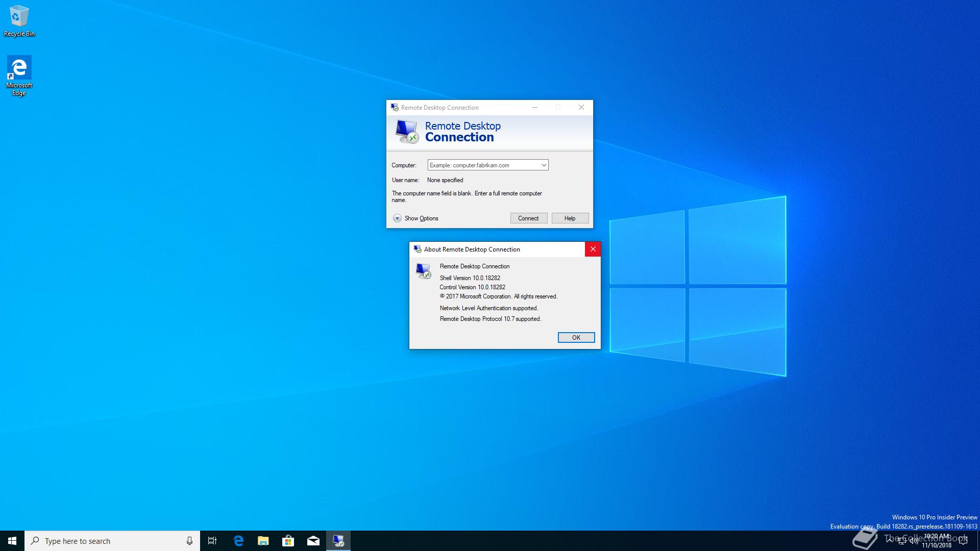Click the 'None specified' user name text

click(x=445, y=180)
